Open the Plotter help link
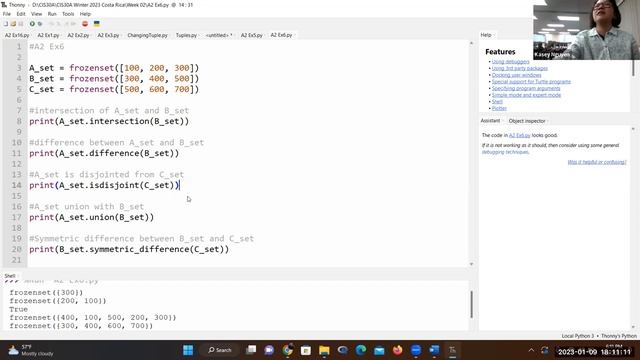Screen dimensions: 640x360 pos(499,108)
